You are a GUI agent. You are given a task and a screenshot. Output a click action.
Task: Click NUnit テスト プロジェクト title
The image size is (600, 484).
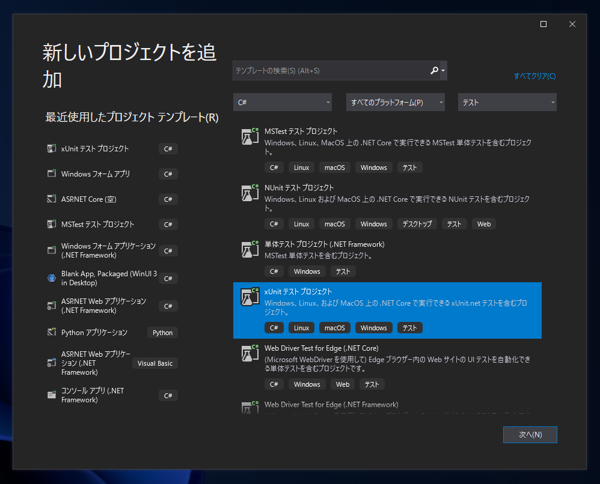(299, 188)
